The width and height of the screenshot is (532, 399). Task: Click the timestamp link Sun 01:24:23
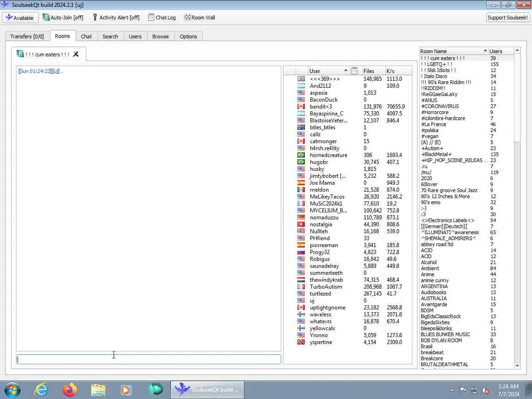pyautogui.click(x=35, y=71)
